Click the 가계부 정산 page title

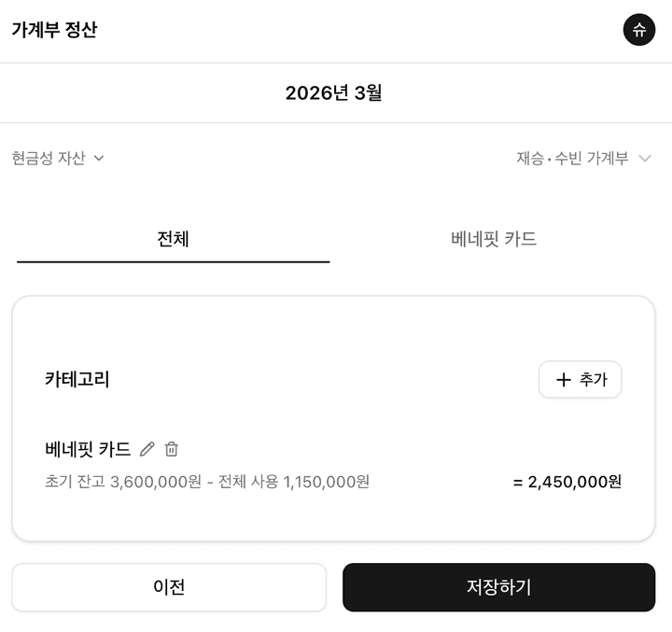point(54,30)
